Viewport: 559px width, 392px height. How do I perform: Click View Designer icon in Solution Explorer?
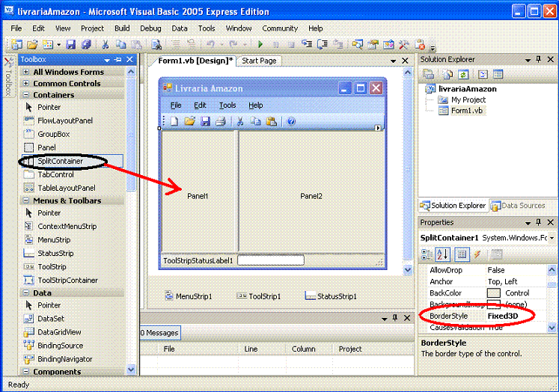(x=498, y=75)
